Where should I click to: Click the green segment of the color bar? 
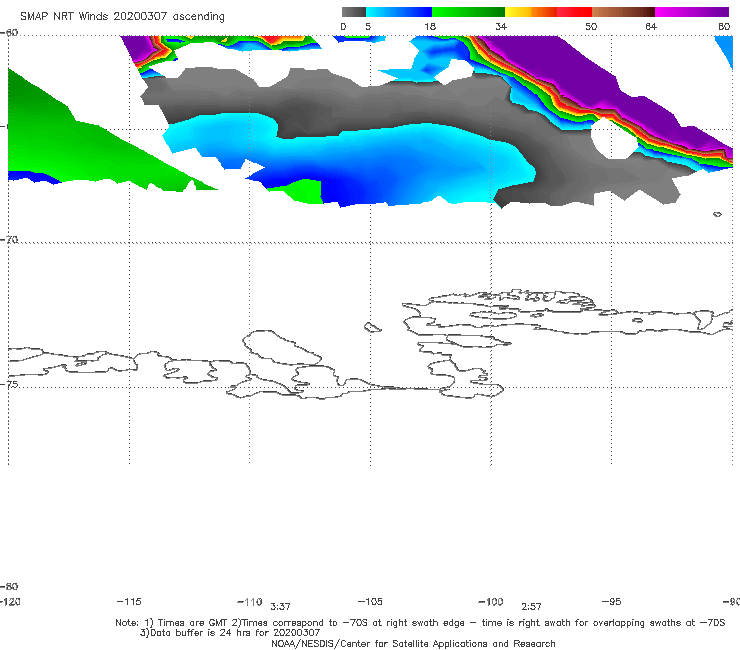(468, 12)
